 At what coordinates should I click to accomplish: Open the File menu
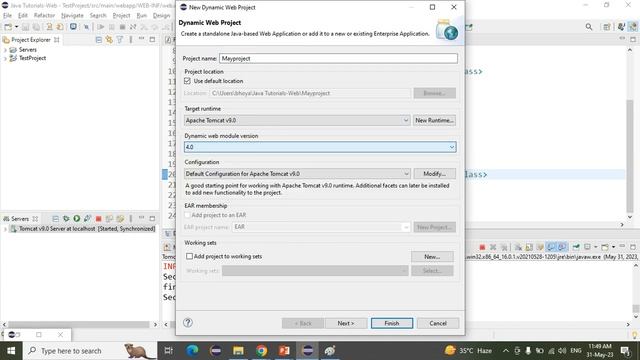pos(7,16)
